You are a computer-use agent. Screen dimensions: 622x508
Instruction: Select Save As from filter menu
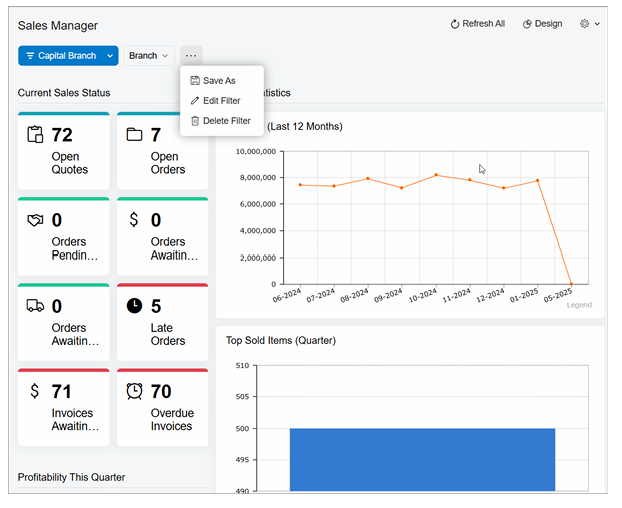219,80
